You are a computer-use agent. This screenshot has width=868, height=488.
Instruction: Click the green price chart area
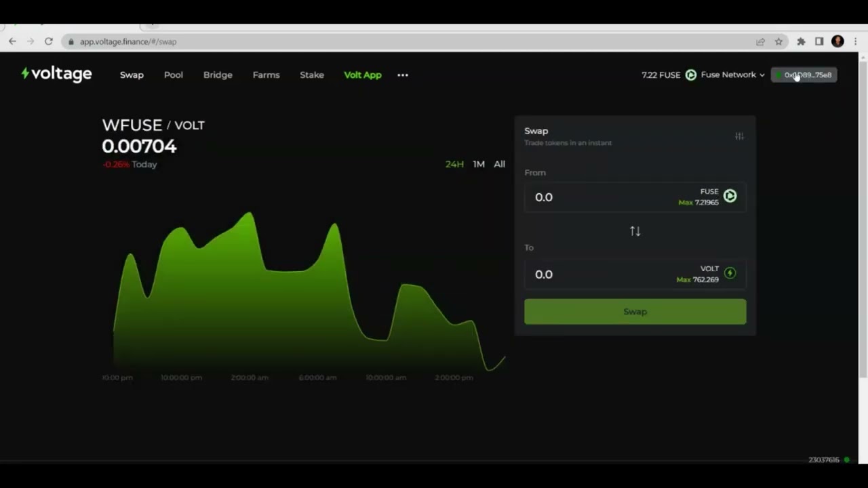pos(309,291)
